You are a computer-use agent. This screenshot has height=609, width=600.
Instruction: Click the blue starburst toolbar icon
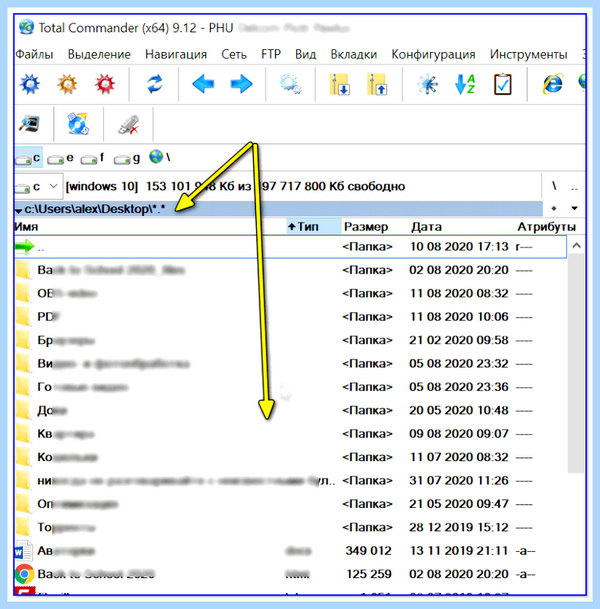[428, 84]
